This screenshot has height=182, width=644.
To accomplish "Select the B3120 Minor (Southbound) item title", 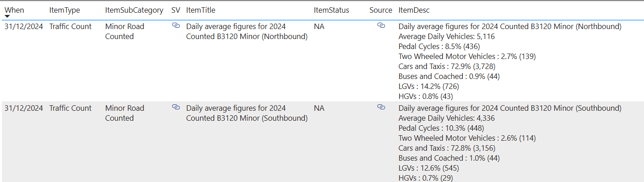I will 247,113.
